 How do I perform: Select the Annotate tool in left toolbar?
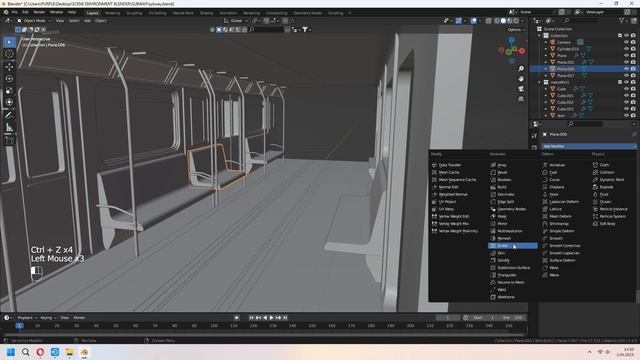coord(9,115)
